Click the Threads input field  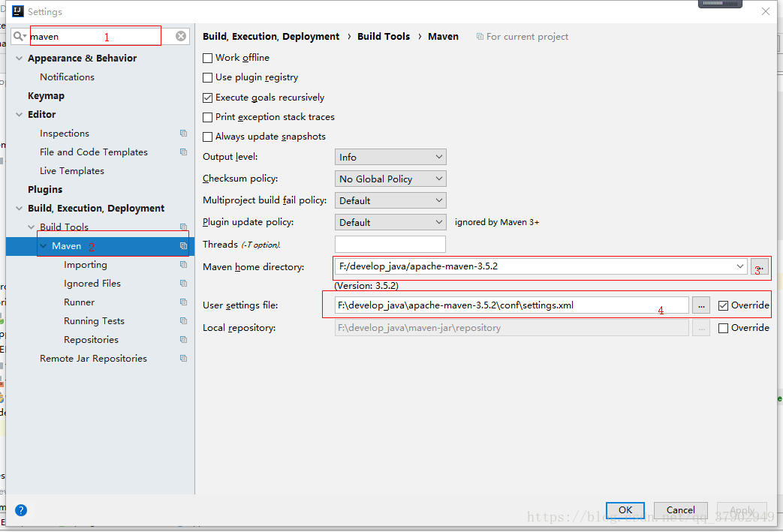(390, 244)
